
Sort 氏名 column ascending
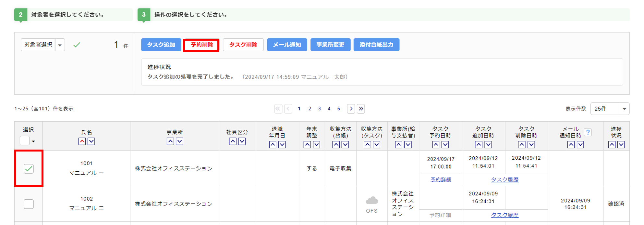(82, 141)
